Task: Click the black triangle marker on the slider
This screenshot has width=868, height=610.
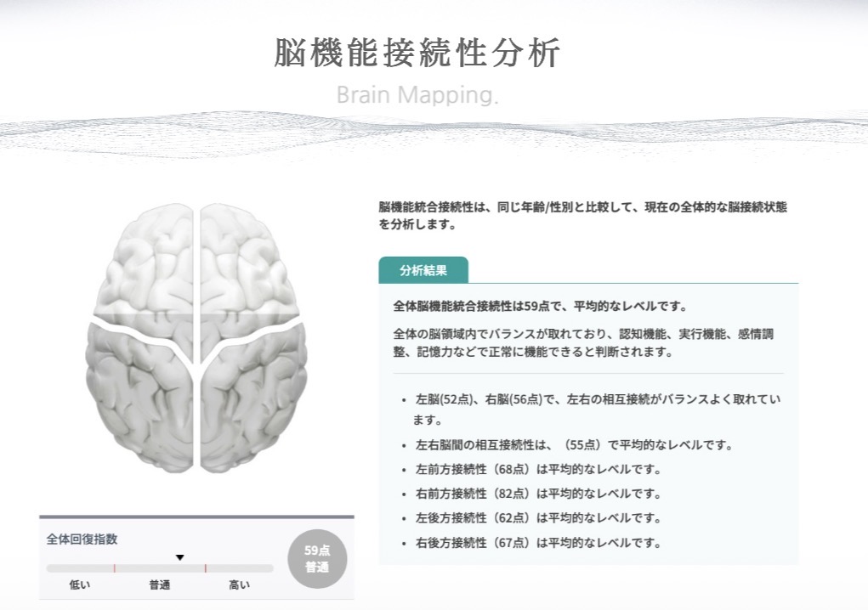Action: (x=179, y=557)
